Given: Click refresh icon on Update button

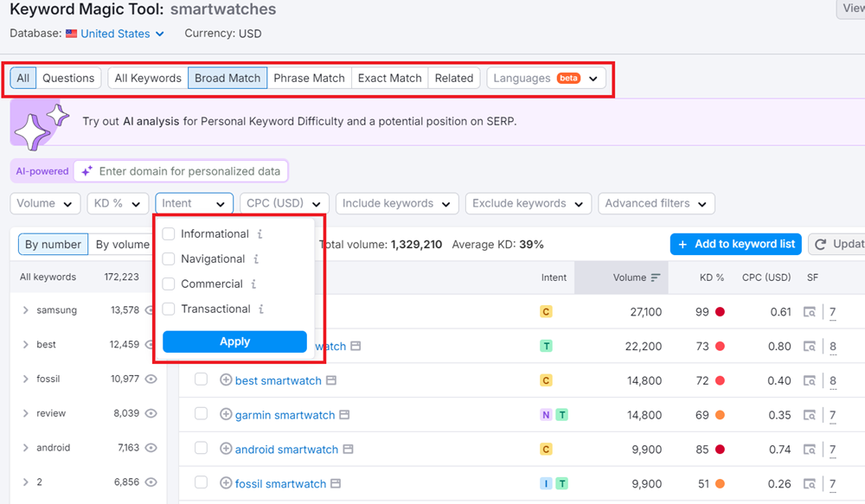Looking at the screenshot, I should (820, 245).
